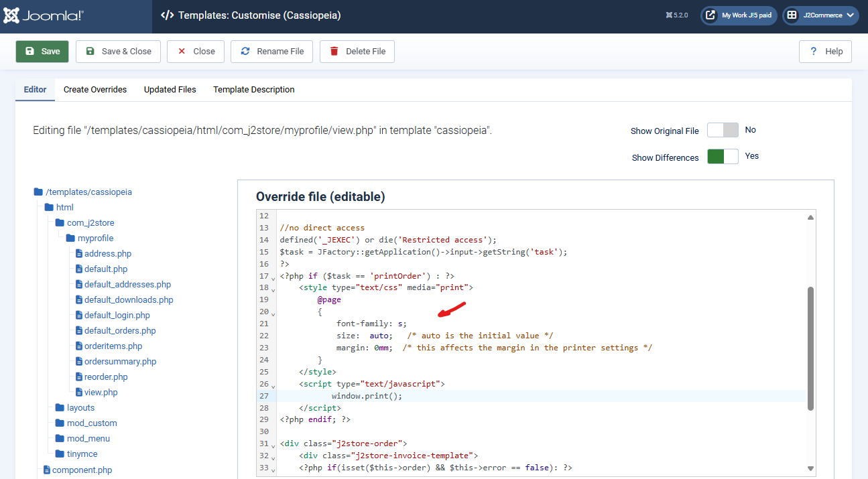Image resolution: width=868 pixels, height=479 pixels.
Task: Click the editor scrollbar down arrow
Action: point(810,469)
